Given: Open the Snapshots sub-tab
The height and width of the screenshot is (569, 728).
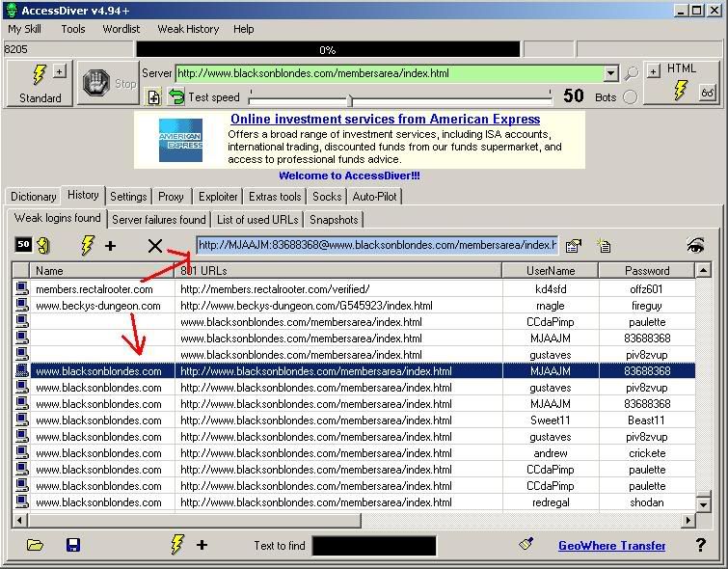Looking at the screenshot, I should (x=334, y=220).
